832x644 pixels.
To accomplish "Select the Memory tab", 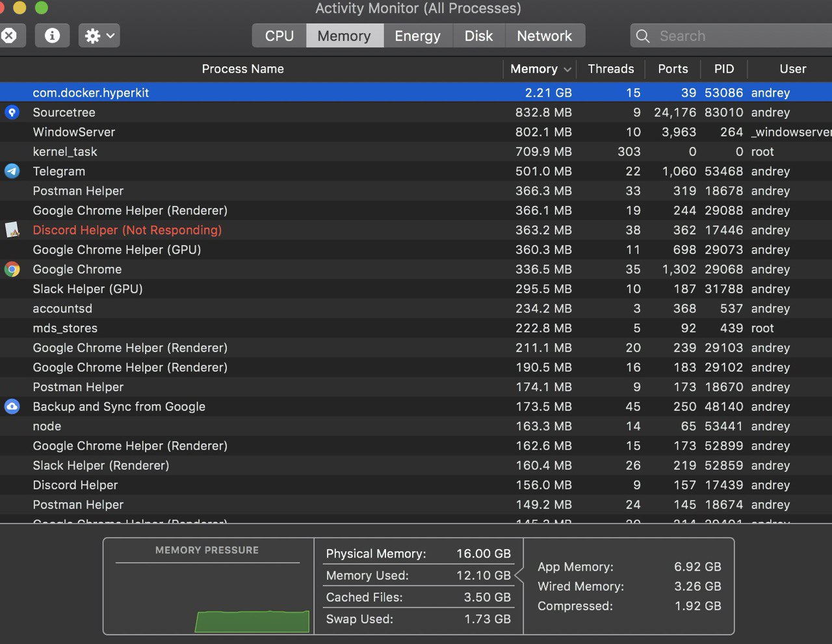I will tap(344, 36).
